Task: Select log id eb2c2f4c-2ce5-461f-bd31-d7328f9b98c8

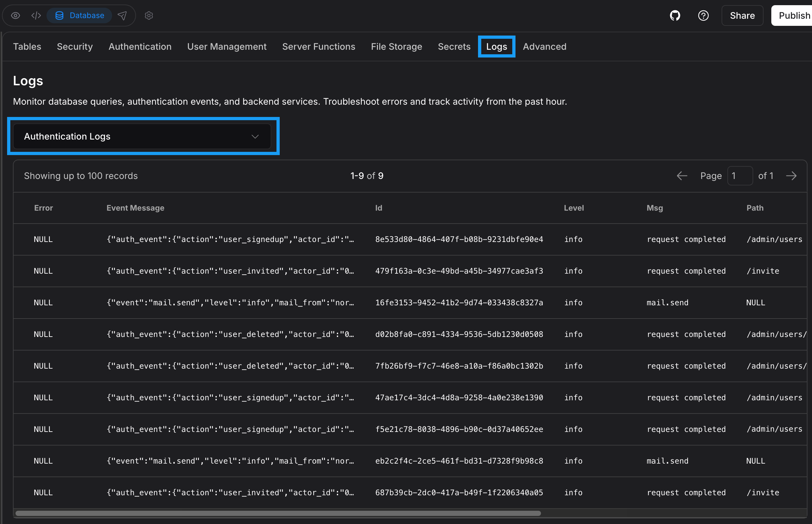Action: pos(459,461)
